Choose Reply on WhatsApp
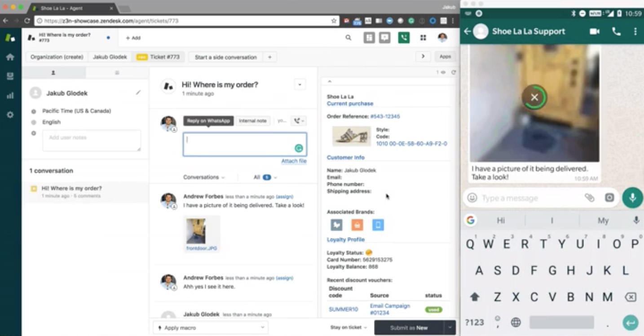Viewport: 644px width, 336px height. (208, 121)
